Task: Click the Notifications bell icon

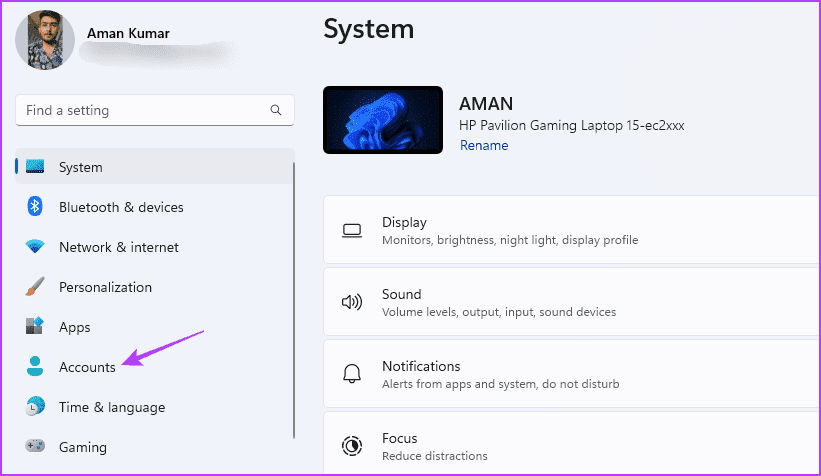Action: coord(352,374)
